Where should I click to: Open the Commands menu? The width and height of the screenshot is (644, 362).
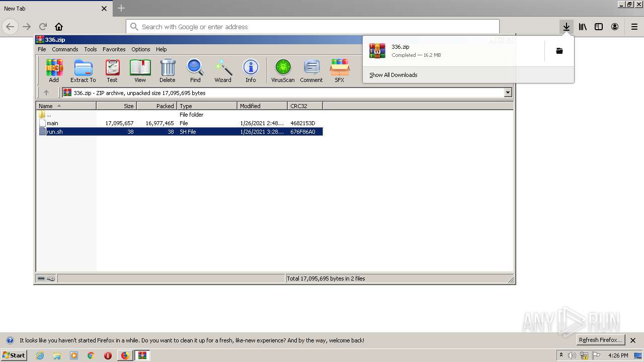65,49
